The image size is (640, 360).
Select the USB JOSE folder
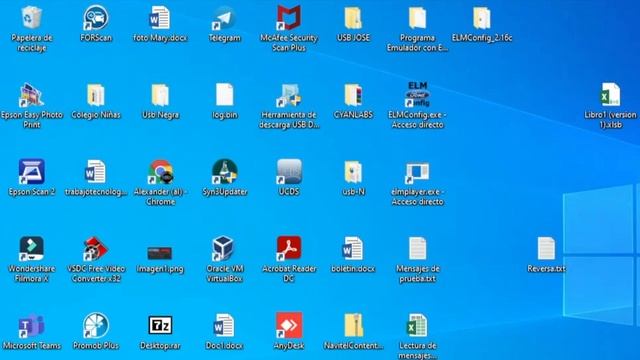[353, 18]
